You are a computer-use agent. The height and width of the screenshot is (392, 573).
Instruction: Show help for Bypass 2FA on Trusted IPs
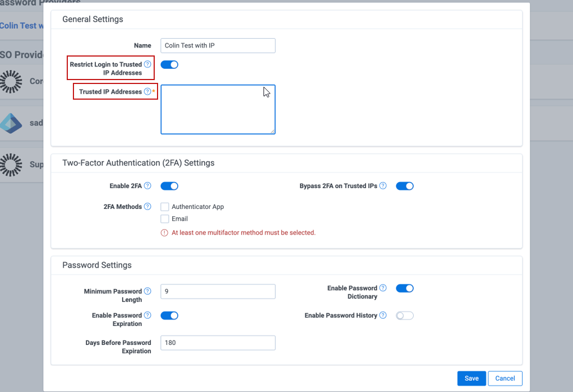(x=382, y=186)
